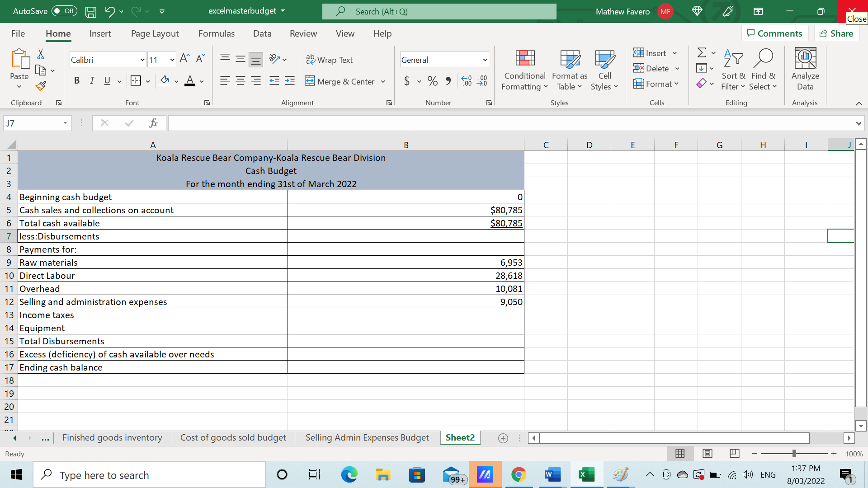868x488 pixels.
Task: Click the Save icon in title bar
Action: coord(91,12)
